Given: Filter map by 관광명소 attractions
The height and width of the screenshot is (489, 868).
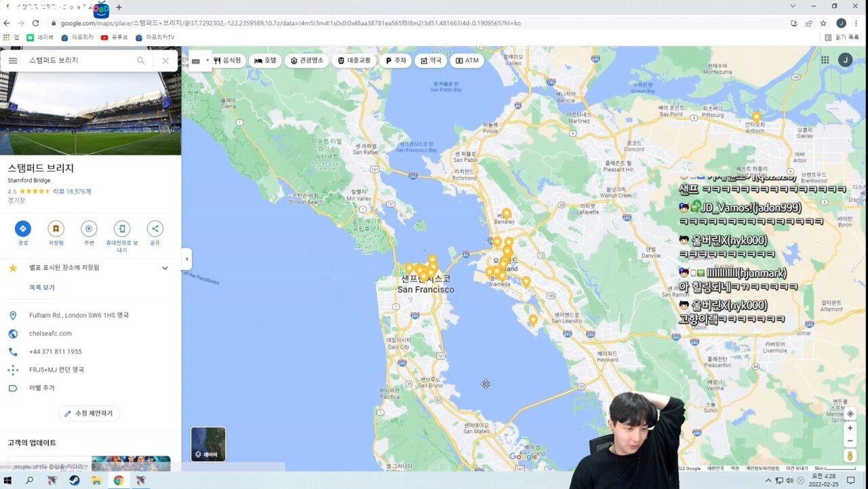Looking at the screenshot, I should 307,60.
